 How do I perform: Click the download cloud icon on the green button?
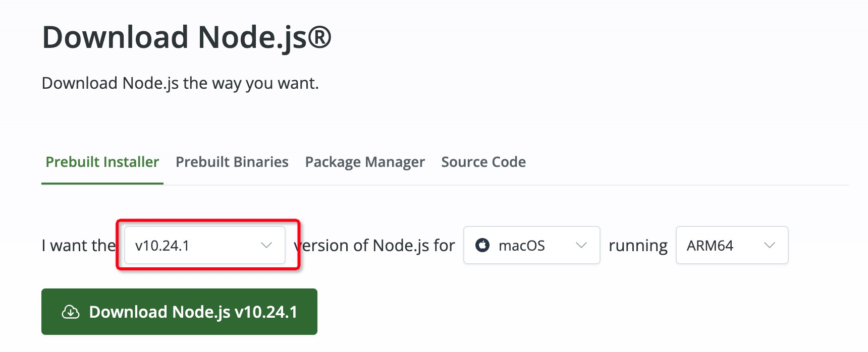[71, 312]
